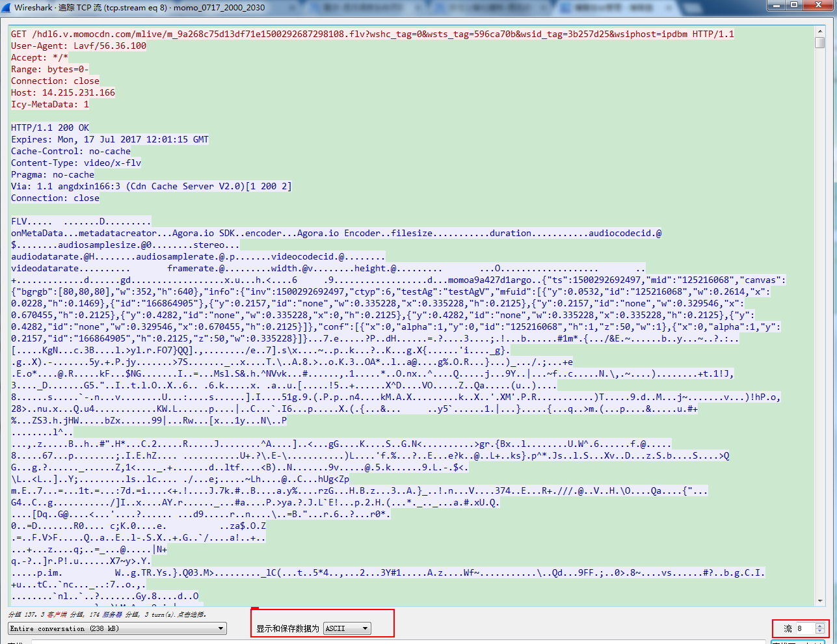Screen dimensions: 837x644
Task: Click the line starting with {"bgrgb":[80,80,80]
Action: (x=391, y=291)
